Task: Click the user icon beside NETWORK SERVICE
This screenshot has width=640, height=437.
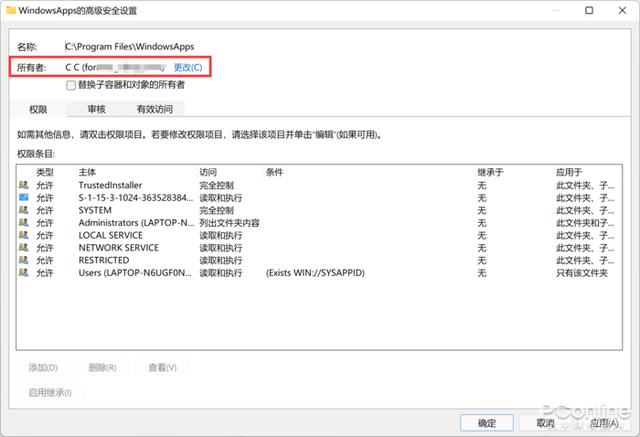Action: [x=24, y=248]
